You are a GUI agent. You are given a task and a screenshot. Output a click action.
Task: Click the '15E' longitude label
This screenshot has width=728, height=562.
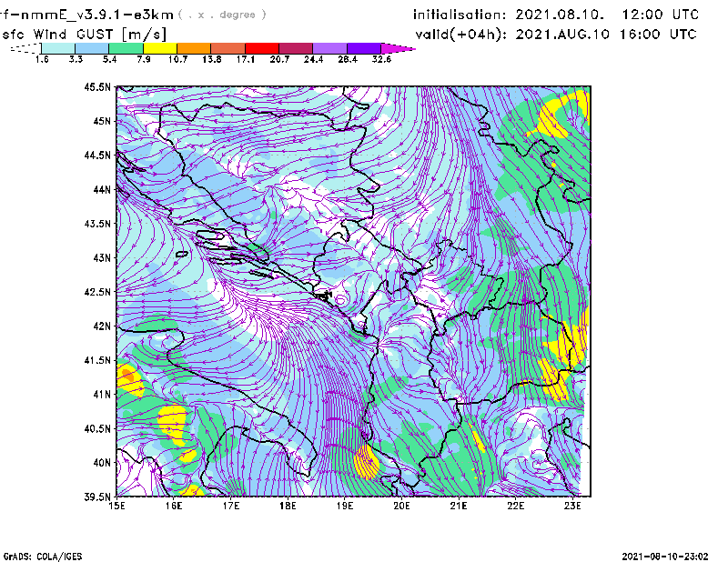pos(116,506)
